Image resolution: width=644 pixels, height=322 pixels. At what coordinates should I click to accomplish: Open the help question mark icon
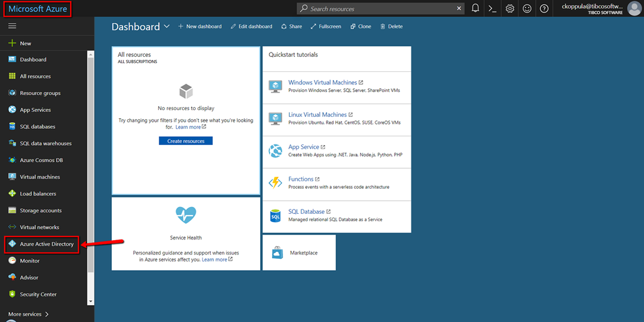click(544, 8)
